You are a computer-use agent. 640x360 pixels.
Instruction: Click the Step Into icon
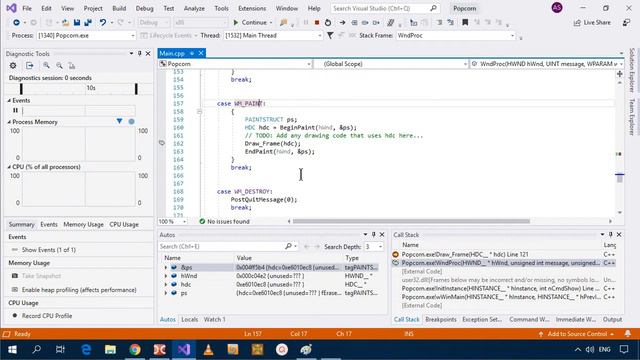pos(354,23)
